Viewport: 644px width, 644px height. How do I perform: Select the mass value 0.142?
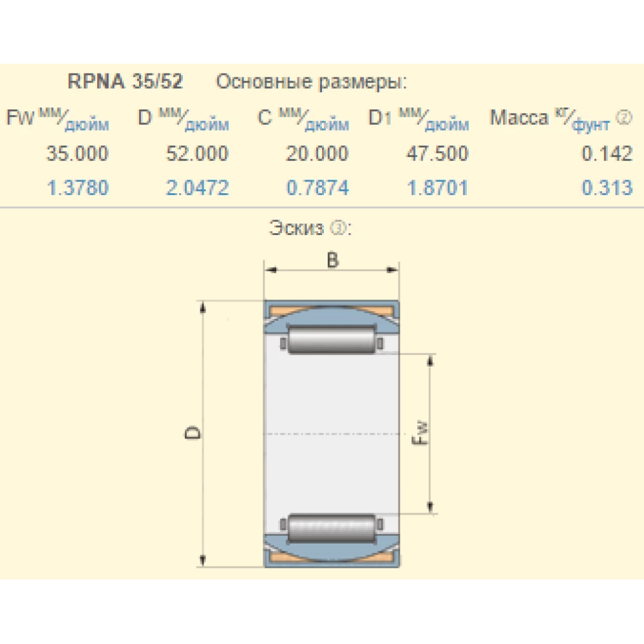[607, 154]
